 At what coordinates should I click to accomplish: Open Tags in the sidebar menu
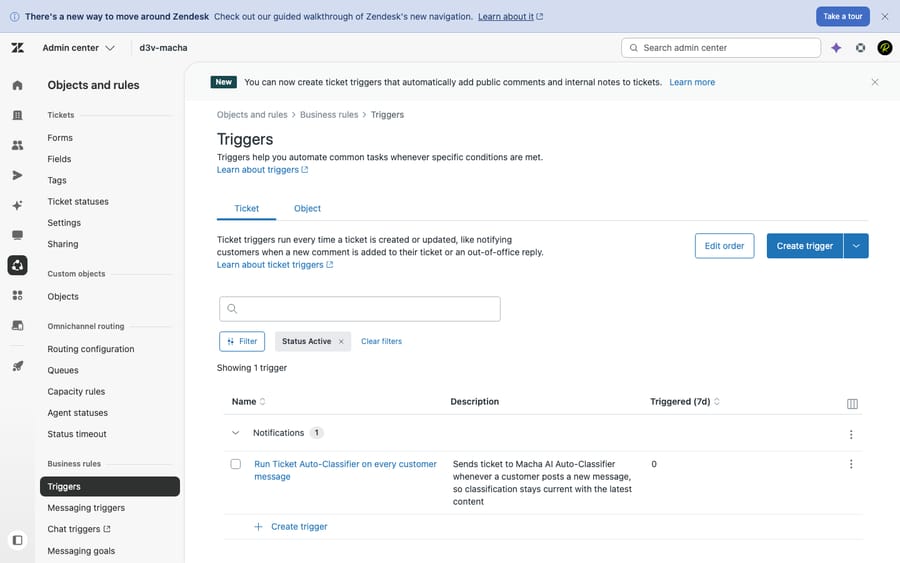[57, 180]
